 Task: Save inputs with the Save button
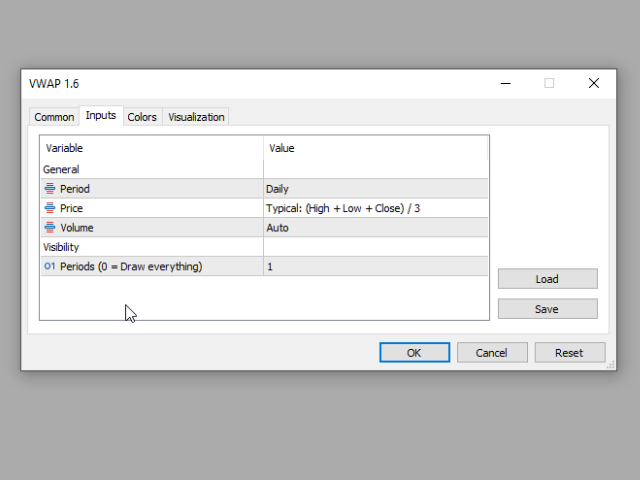pyautogui.click(x=547, y=309)
